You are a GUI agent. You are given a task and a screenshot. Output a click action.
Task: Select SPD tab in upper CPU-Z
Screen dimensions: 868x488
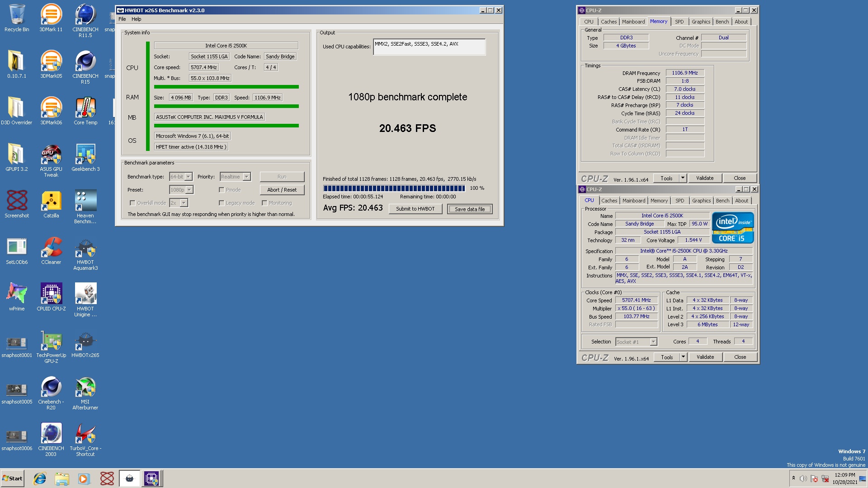(x=679, y=22)
